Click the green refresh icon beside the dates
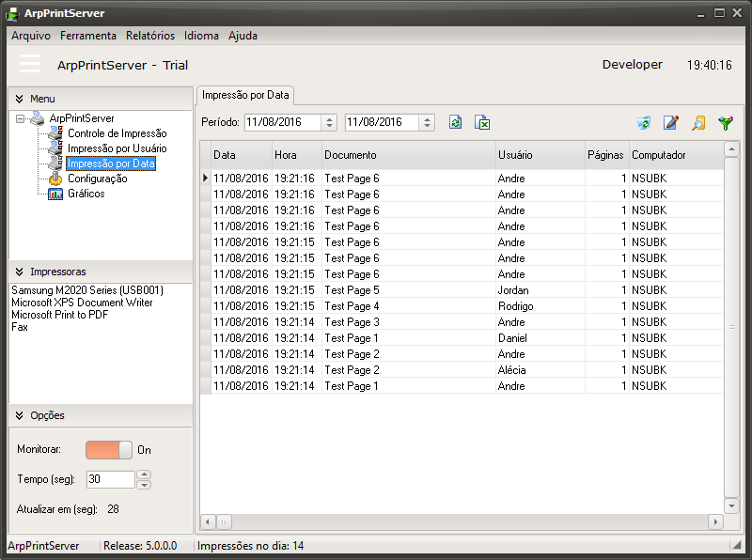This screenshot has width=752, height=560. tap(456, 122)
